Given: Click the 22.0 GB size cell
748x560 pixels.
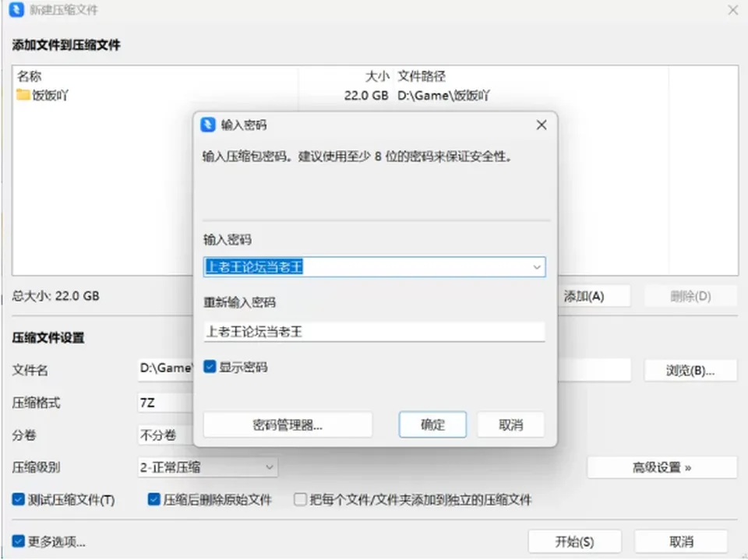Looking at the screenshot, I should point(366,95).
